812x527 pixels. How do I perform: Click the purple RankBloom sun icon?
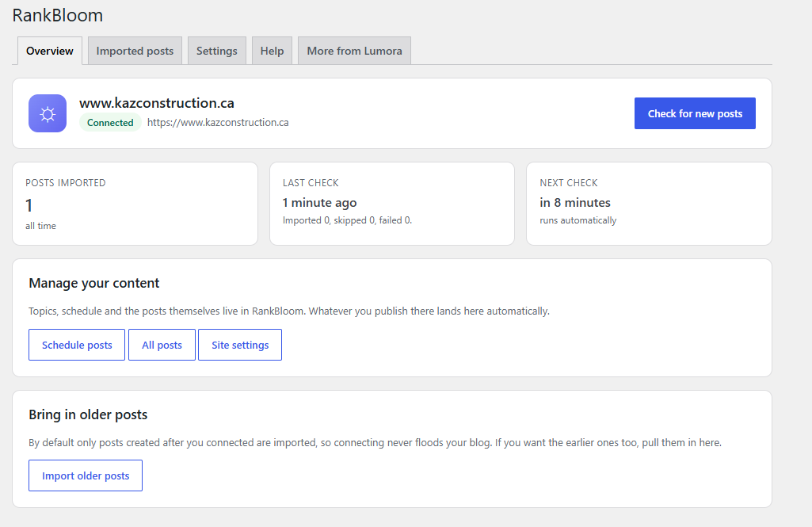pyautogui.click(x=47, y=113)
